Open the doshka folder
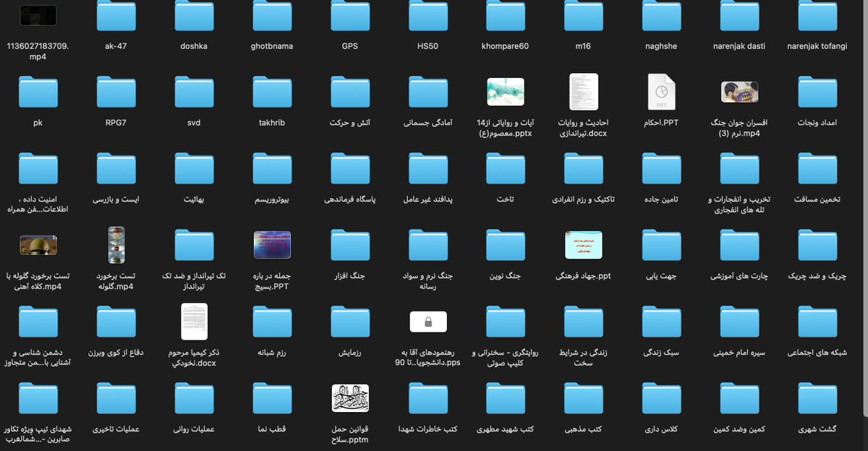Viewport: 868px width, 451px height. coord(194,15)
